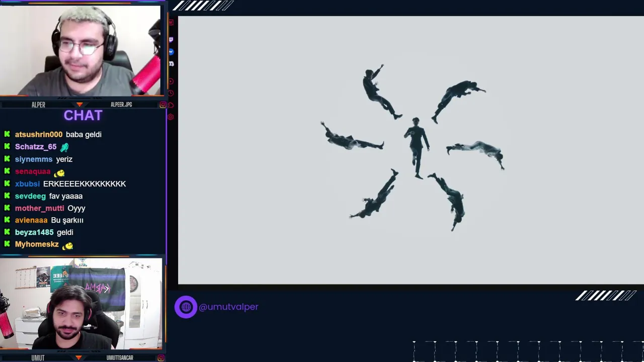Click the Kick badge next to Schatzz_65
This screenshot has width=644, height=362.
[x=7, y=147]
